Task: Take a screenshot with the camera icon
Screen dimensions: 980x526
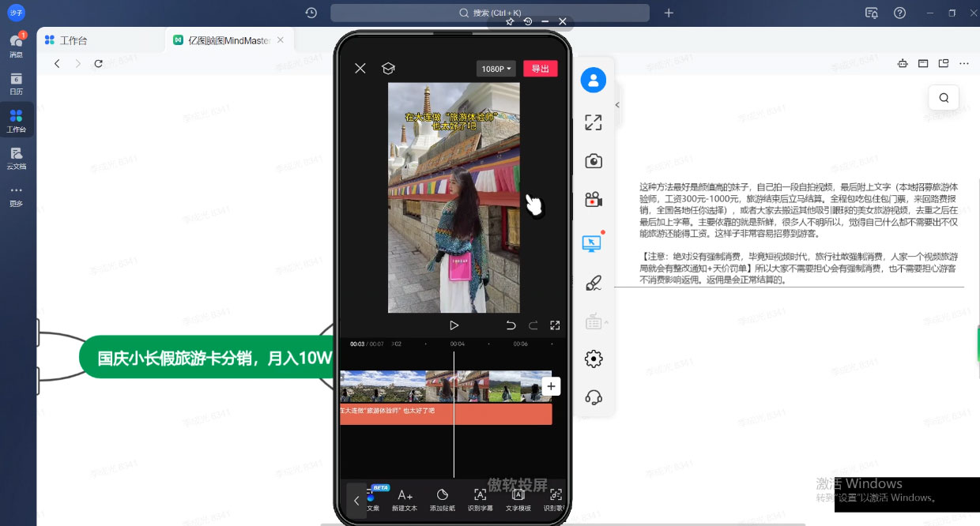Action: pos(594,160)
